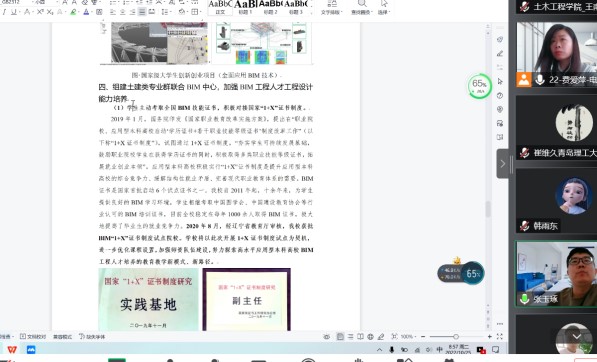Click the 文档校对 status bar item
Viewport: 597px width, 362px height.
[33, 336]
